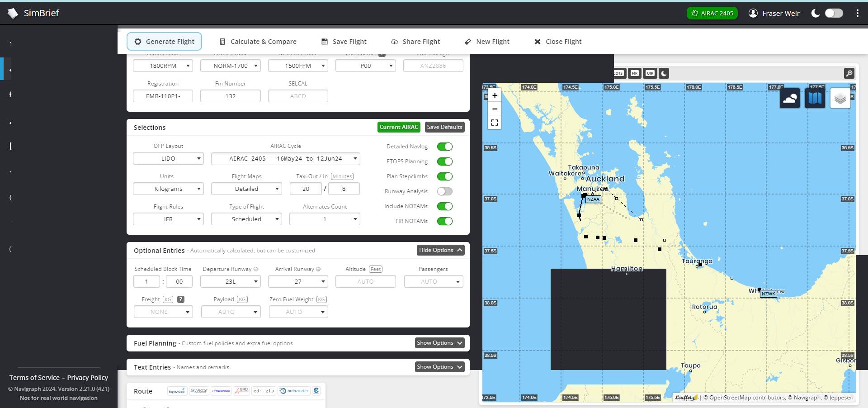Disable the Detailed Navlog switch

[x=444, y=147]
